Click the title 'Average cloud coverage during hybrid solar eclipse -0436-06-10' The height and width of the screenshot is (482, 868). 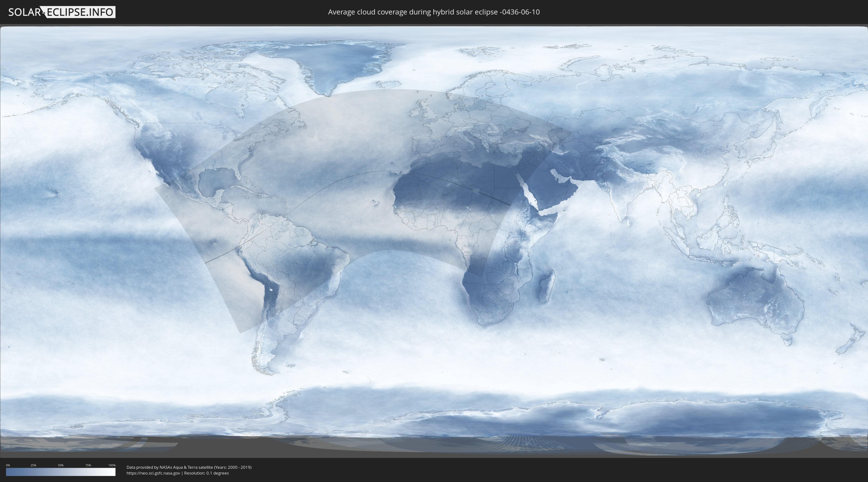(434, 12)
